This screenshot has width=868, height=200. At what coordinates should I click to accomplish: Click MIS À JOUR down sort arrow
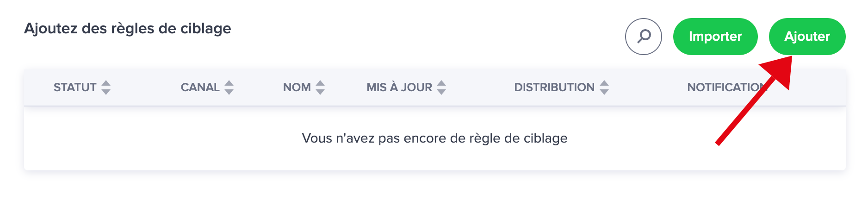click(x=441, y=92)
